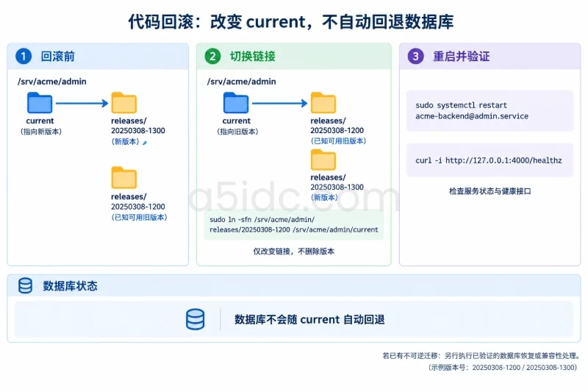The image size is (588, 392).
Task: Click the 回滚前 panel heading
Action: 58,57
